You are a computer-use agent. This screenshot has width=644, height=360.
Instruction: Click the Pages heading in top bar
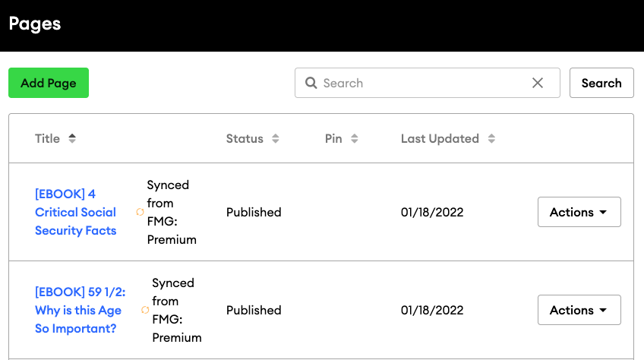coord(35,24)
